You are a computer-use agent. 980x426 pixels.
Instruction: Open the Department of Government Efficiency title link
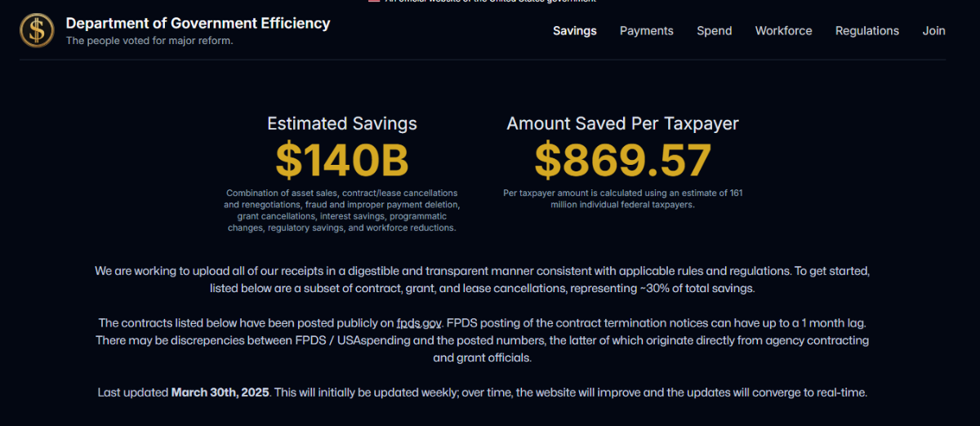[198, 23]
